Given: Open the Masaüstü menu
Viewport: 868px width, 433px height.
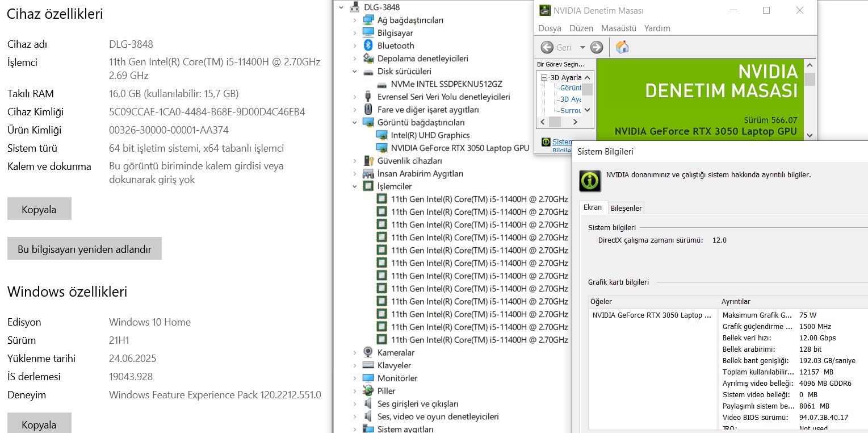Looking at the screenshot, I should pyautogui.click(x=619, y=28).
